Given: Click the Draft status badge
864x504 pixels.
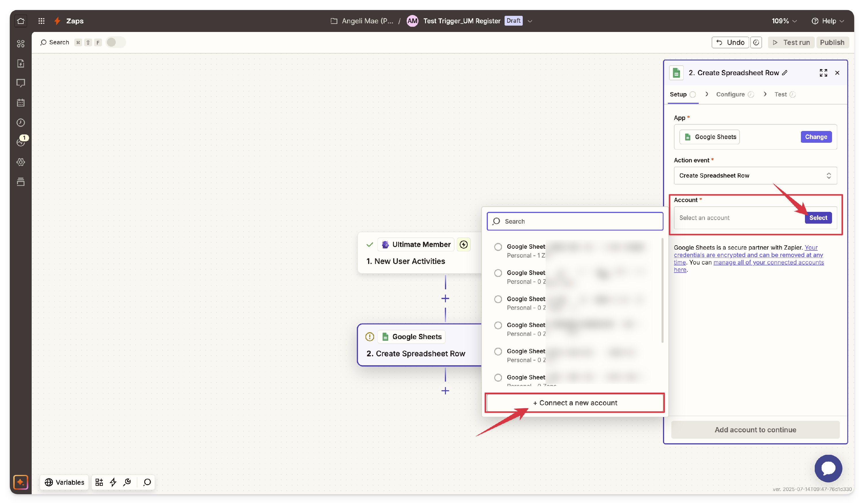Looking at the screenshot, I should [x=513, y=20].
